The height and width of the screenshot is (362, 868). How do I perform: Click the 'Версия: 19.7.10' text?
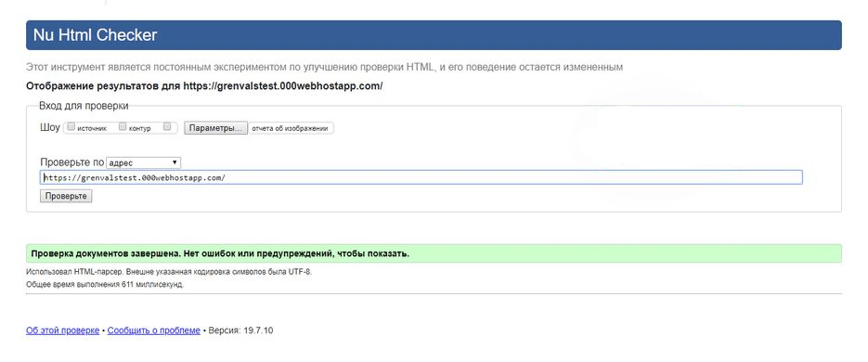click(x=240, y=330)
